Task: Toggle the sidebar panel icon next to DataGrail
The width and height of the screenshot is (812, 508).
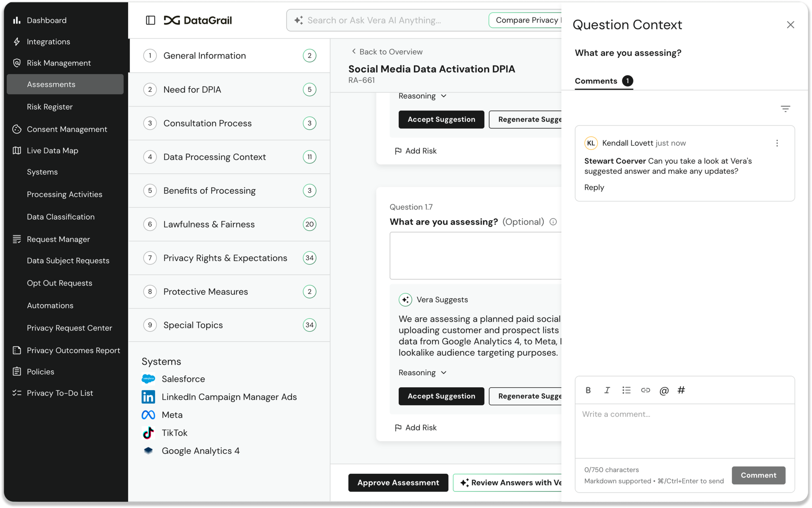Action: (x=150, y=20)
